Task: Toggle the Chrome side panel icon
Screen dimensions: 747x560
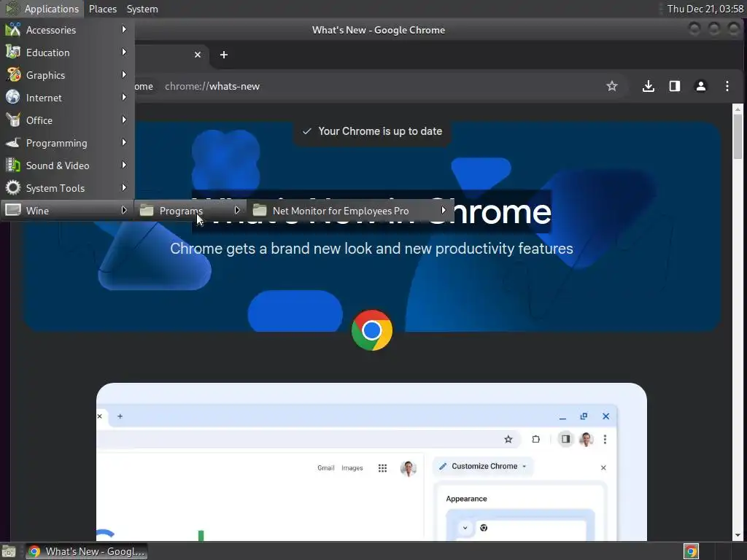Action: (675, 86)
